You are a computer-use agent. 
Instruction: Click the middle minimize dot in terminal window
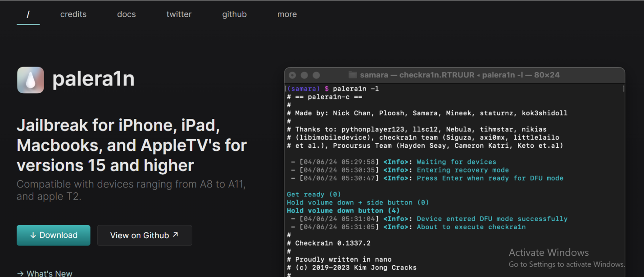(304, 75)
